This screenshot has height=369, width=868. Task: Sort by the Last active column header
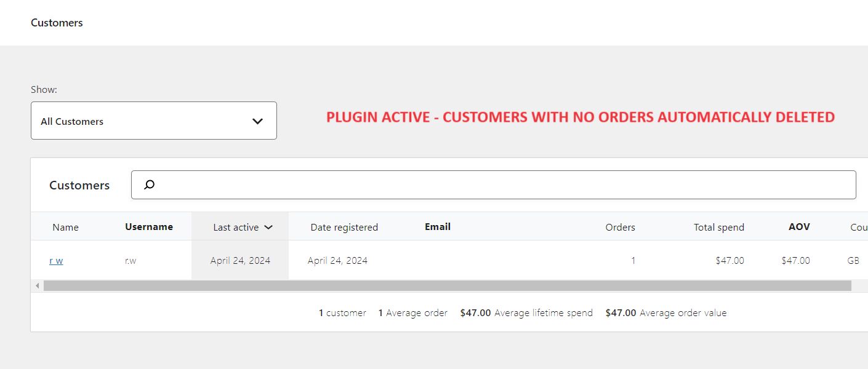point(236,227)
